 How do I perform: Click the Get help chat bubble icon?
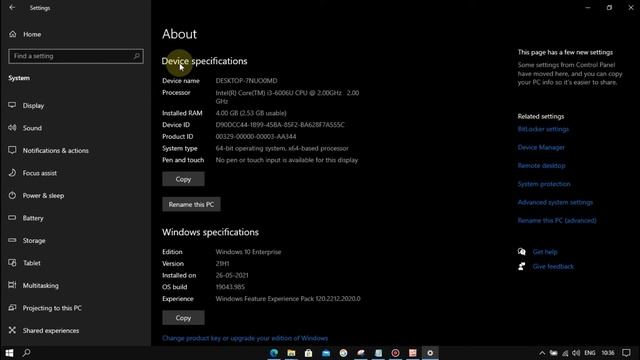[x=522, y=251]
